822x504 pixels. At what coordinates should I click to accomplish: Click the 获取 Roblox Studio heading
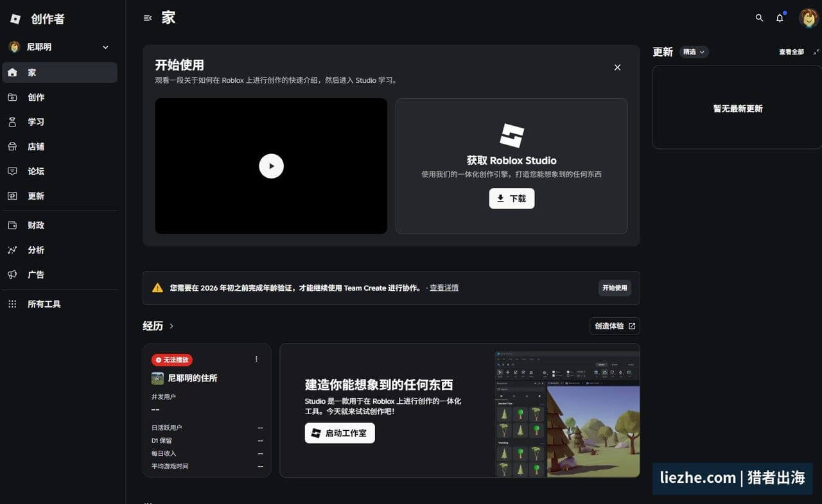click(x=512, y=161)
